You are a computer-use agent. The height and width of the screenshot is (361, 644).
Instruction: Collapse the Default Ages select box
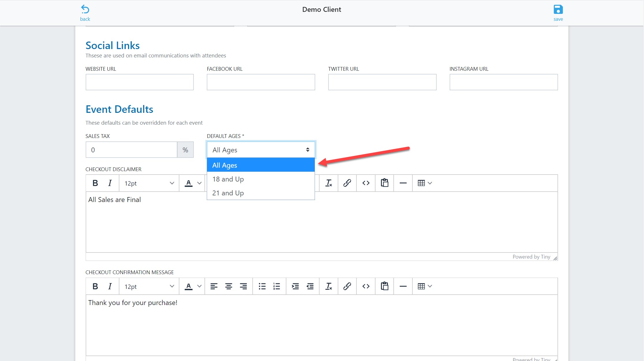261,150
